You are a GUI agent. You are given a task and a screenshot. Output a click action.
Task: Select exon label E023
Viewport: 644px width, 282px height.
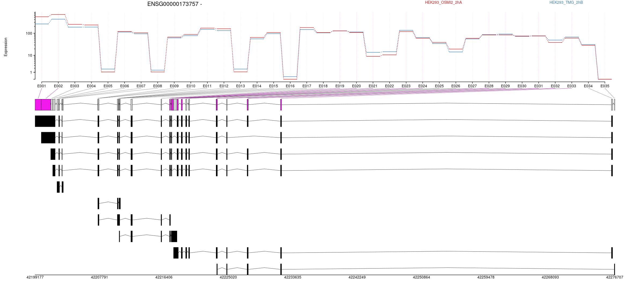pos(406,86)
